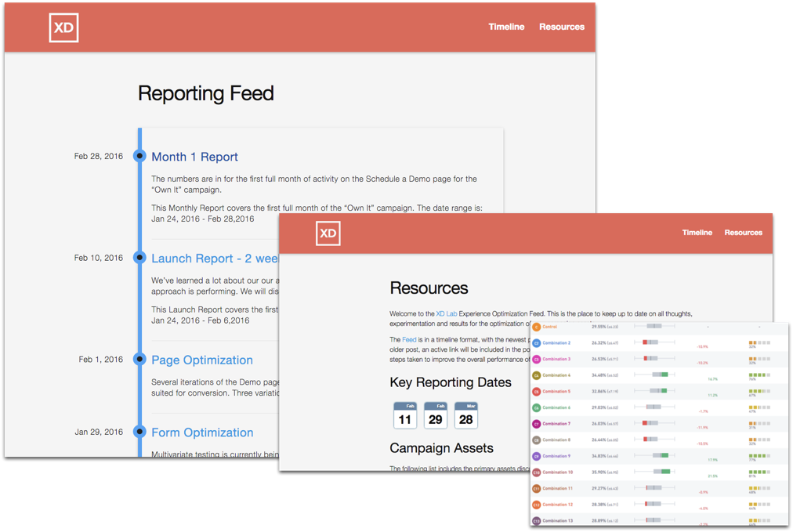Image resolution: width=793 pixels, height=532 pixels.
Task: Follow the XD Lab link in welcome text
Action: tap(446, 314)
